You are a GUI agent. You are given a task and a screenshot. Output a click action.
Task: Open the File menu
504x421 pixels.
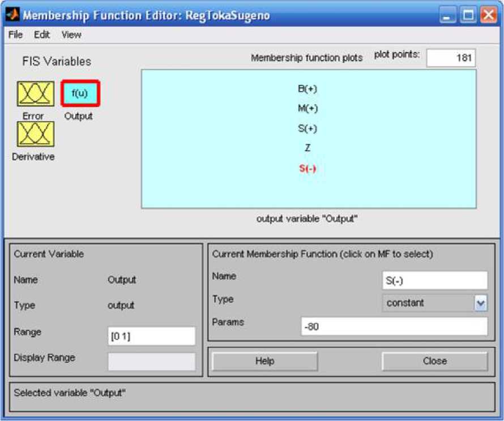(x=15, y=35)
